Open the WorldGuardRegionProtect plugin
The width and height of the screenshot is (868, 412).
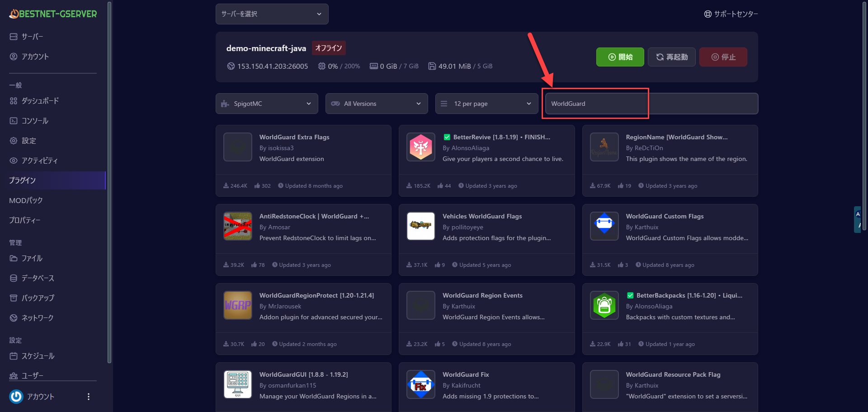point(316,295)
